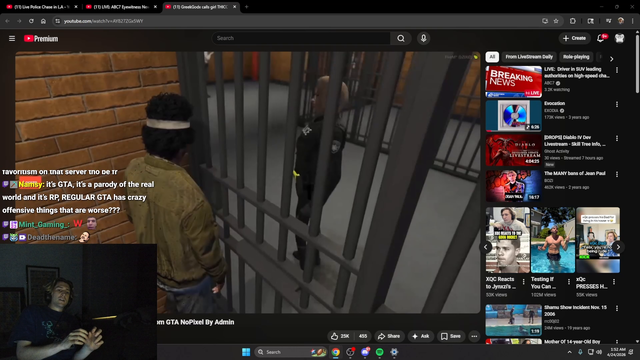Open the Diablo IV livestream thumbnail

coord(513,150)
